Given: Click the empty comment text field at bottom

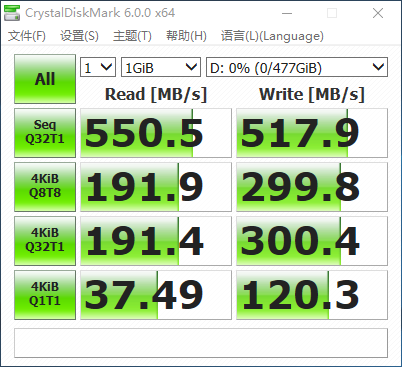Looking at the screenshot, I should 201,343.
